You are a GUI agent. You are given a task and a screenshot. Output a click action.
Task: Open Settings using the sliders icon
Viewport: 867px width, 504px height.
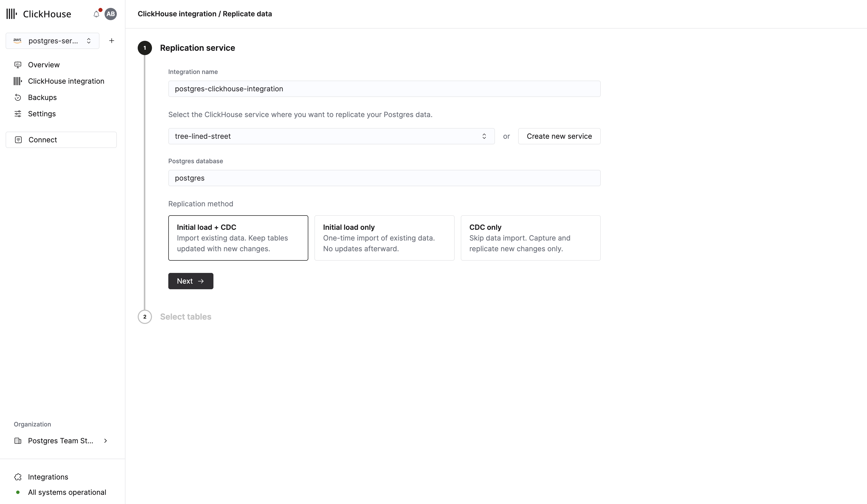18,114
